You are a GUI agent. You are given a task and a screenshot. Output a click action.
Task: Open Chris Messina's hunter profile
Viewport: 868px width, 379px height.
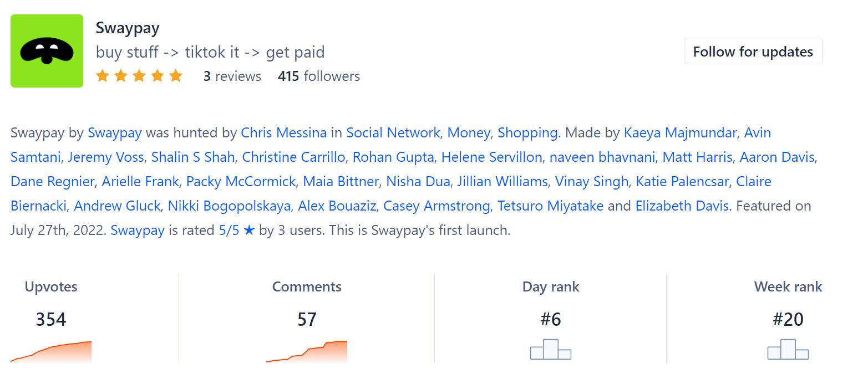pyautogui.click(x=283, y=133)
